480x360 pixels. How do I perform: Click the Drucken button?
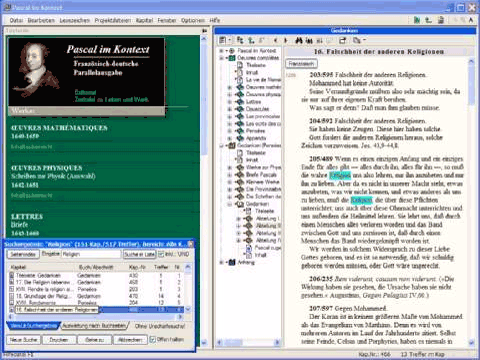59,339
